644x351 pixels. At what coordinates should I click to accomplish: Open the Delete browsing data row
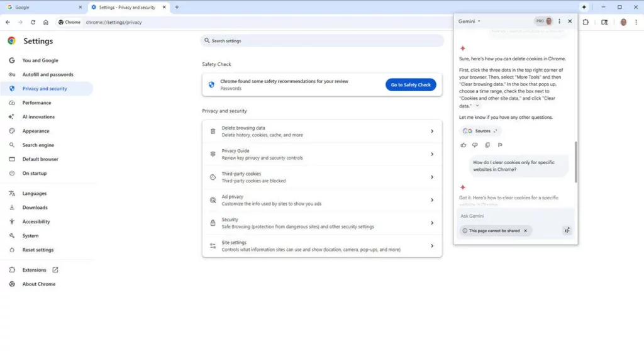click(x=322, y=131)
